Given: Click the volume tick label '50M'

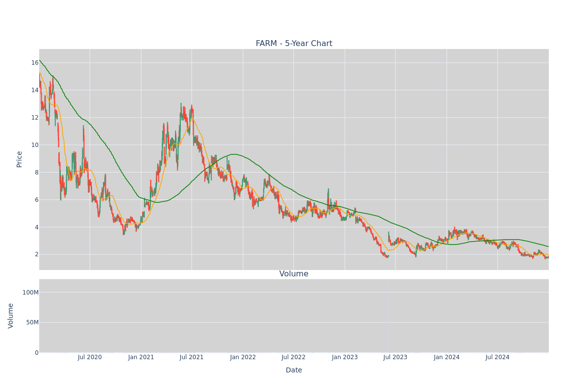Looking at the screenshot, I should click(32, 322).
